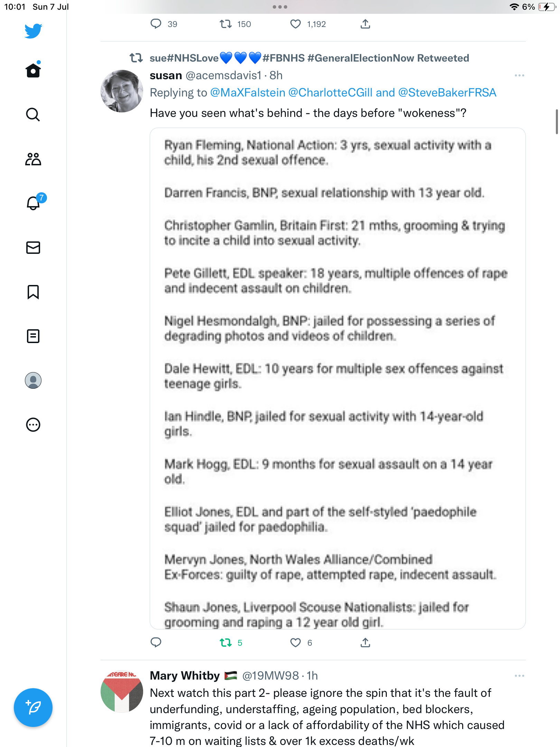
Task: Open options menu for Mary Whitby's tweet
Action: 519,676
